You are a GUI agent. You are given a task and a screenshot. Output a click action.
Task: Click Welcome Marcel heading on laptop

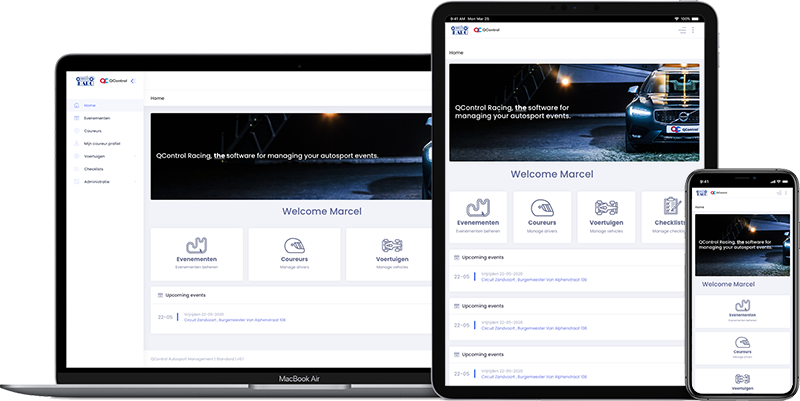pyautogui.click(x=321, y=211)
